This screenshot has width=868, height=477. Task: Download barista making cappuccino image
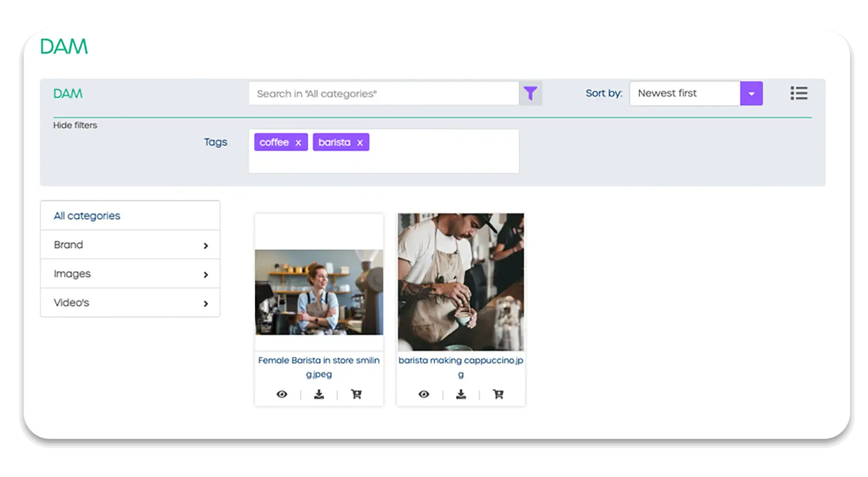pos(461,394)
